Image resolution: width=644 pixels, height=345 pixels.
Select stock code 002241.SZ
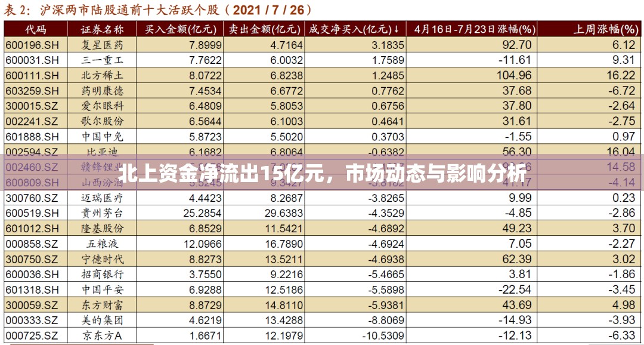32,121
